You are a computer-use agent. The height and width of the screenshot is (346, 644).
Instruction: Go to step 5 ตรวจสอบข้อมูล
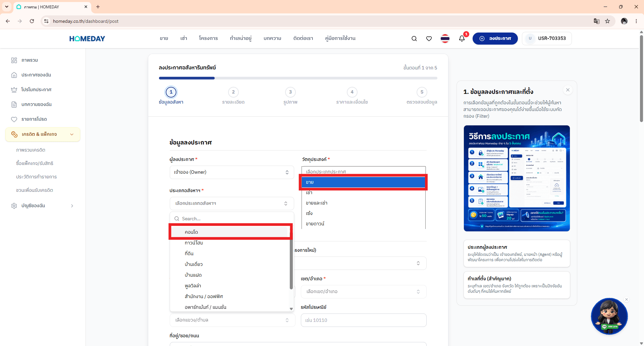422,96
